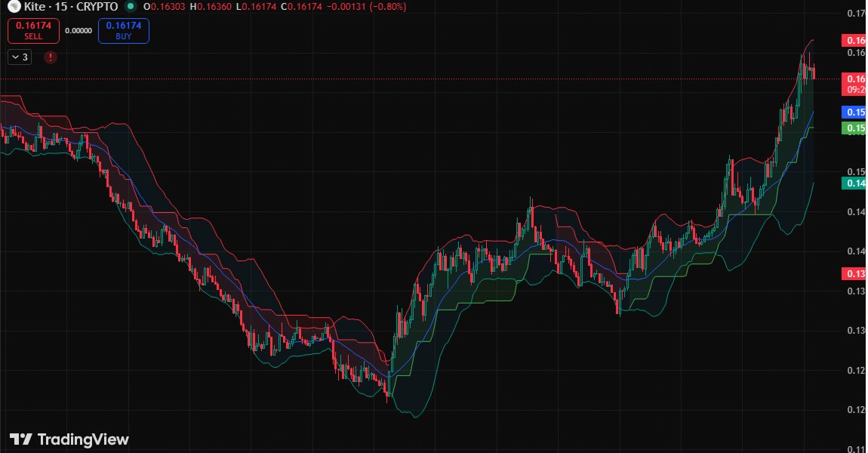Click the low price value L0.16174
This screenshot has height=453, width=868.
pos(256,7)
